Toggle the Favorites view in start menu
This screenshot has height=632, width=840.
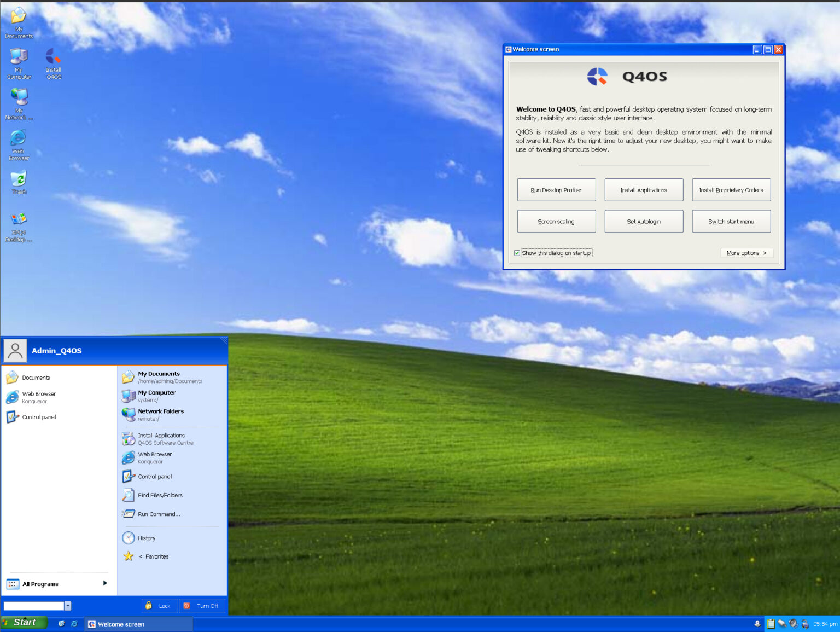coord(155,556)
